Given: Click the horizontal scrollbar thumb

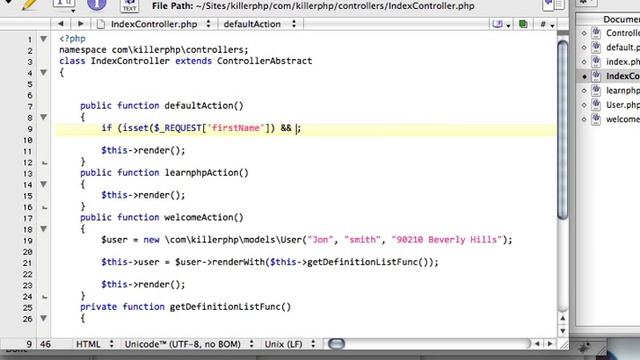Looking at the screenshot, I should 336,344.
